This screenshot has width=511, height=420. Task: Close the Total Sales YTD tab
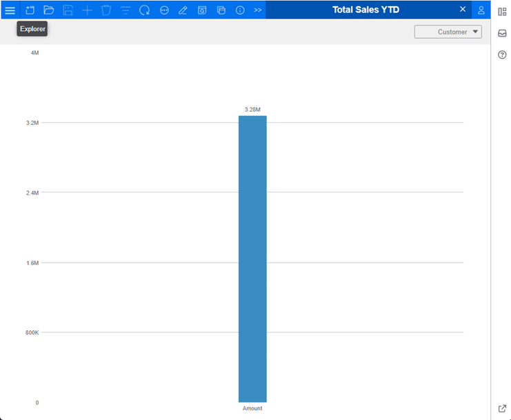(x=463, y=10)
